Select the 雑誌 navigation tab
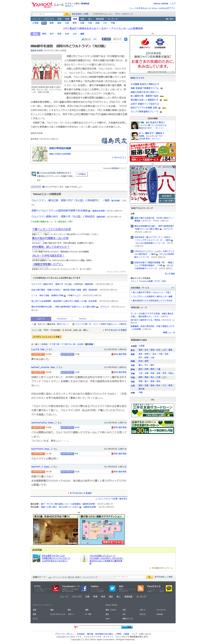 click(x=82, y=19)
